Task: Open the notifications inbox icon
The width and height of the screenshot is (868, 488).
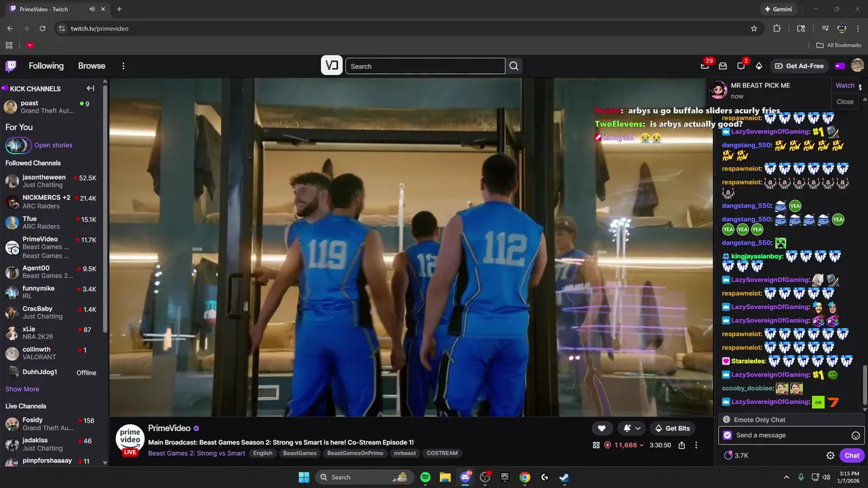Action: click(x=723, y=66)
